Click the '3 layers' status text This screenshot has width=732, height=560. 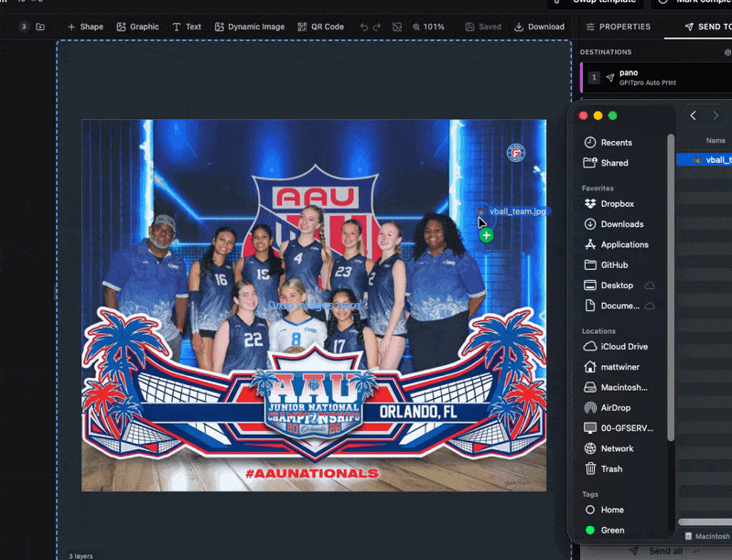coord(81,555)
